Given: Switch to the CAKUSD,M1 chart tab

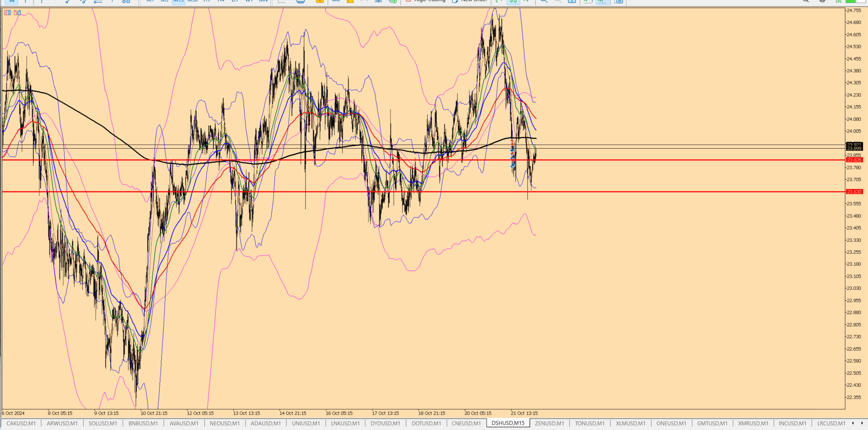Looking at the screenshot, I should click(x=21, y=423).
